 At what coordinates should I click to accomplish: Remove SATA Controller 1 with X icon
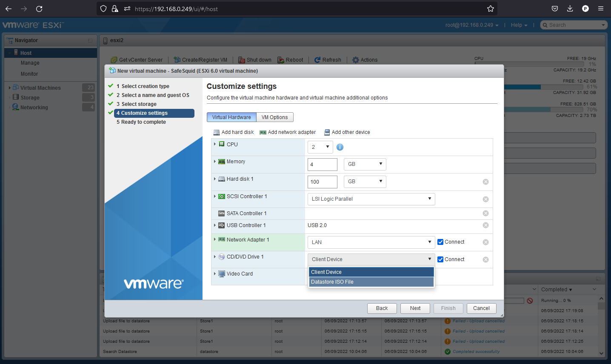pyautogui.click(x=485, y=213)
